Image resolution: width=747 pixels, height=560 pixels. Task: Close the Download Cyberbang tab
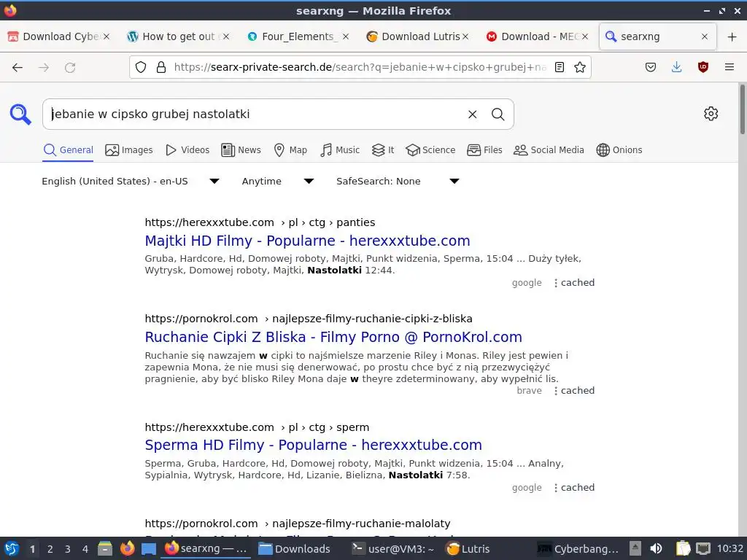pos(107,36)
